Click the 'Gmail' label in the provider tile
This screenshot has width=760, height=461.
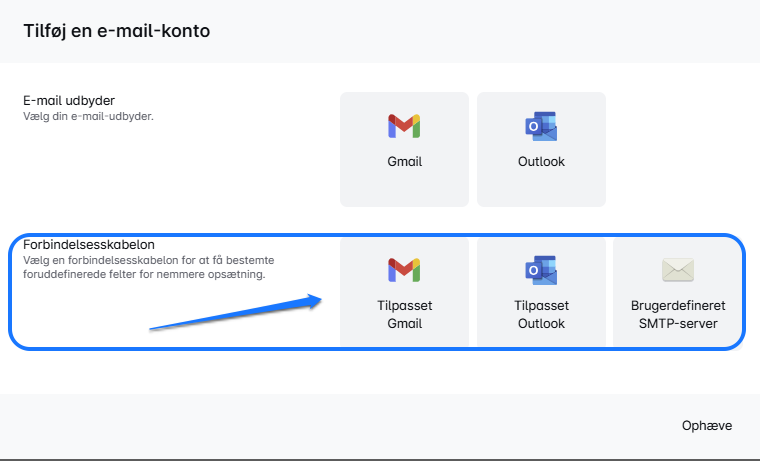(404, 161)
